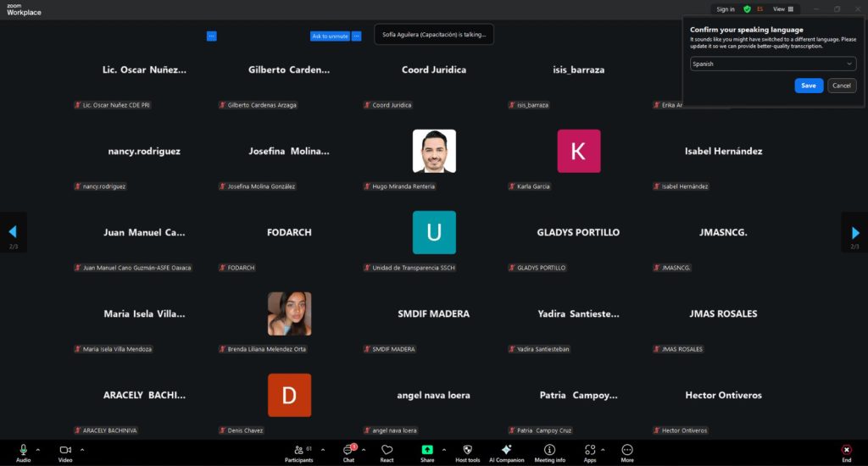The width and height of the screenshot is (868, 466).
Task: Launch the AI Companion
Action: (x=507, y=452)
